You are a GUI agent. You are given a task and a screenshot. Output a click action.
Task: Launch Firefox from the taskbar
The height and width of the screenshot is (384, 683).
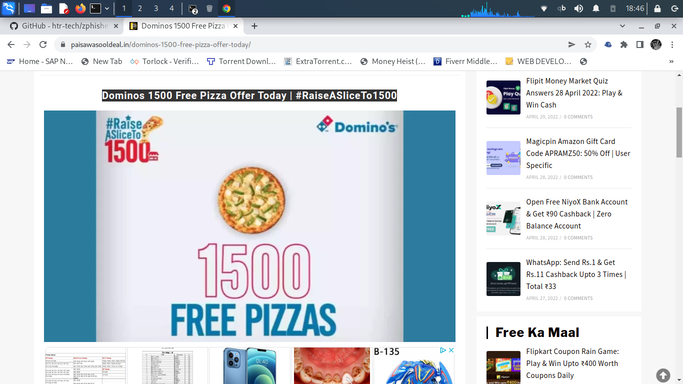tap(80, 8)
